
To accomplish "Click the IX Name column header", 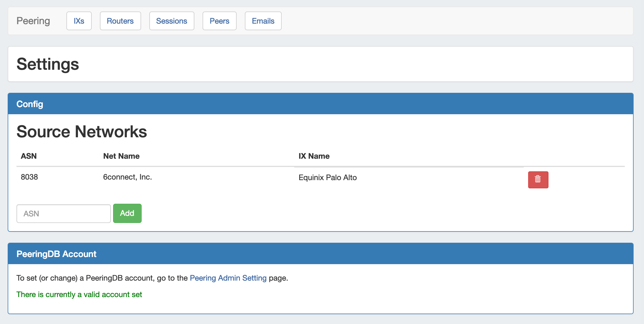I will [314, 156].
